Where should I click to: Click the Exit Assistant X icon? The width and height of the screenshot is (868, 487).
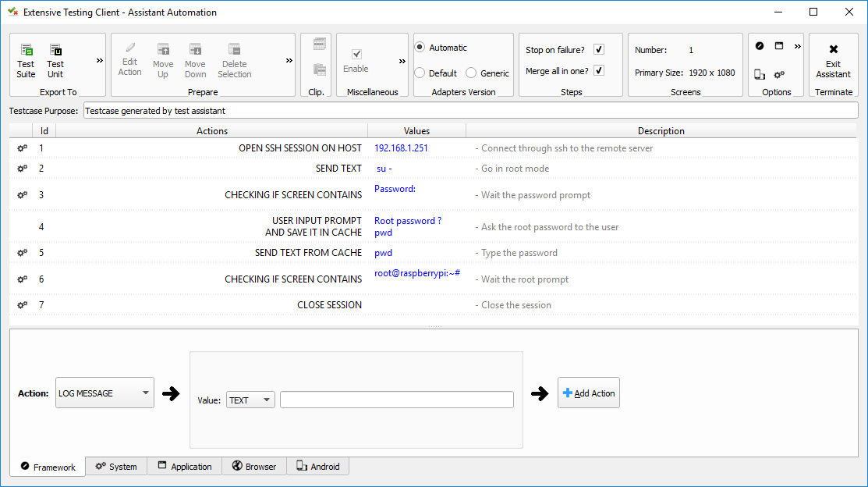pos(834,49)
